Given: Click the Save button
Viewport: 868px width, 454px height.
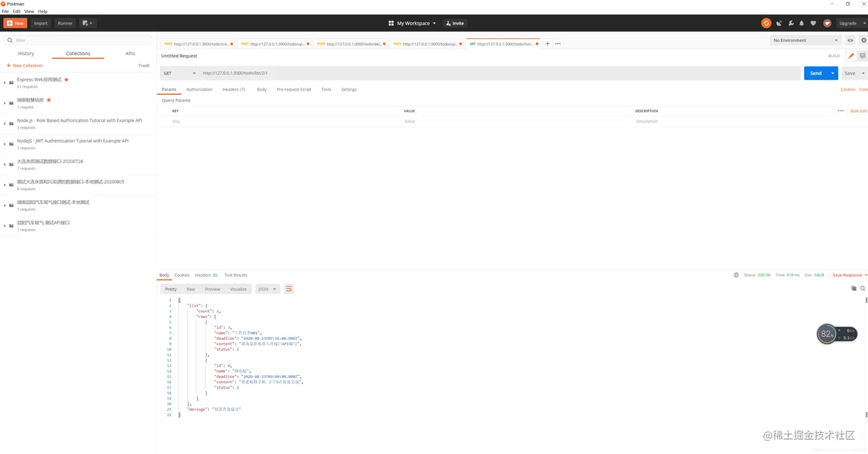Looking at the screenshot, I should click(x=850, y=73).
